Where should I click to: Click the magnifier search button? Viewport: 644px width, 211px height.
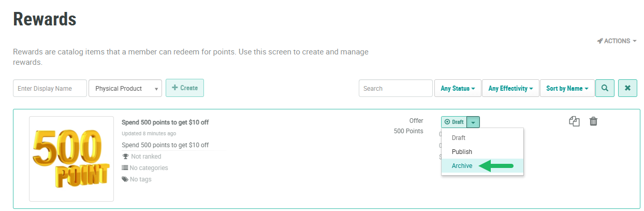(x=605, y=88)
